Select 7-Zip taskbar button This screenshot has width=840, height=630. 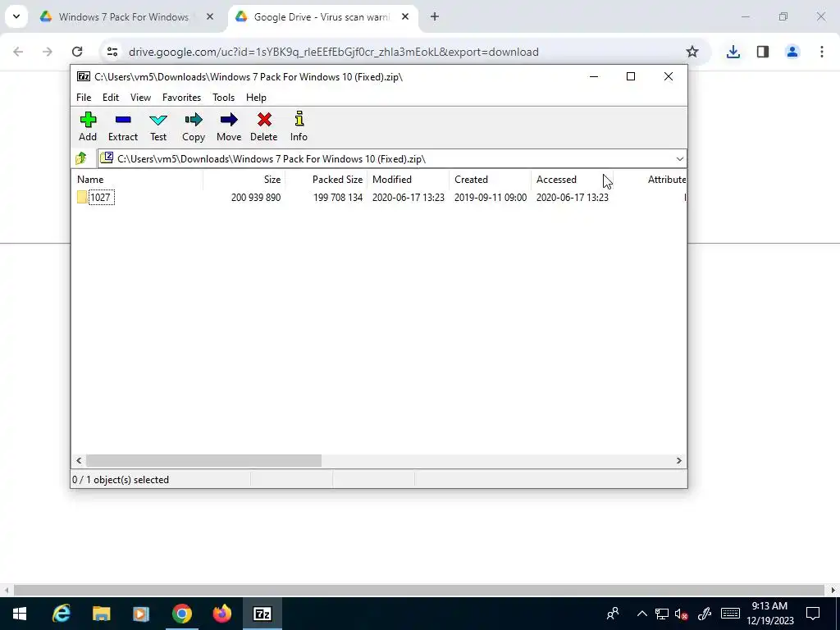262,614
